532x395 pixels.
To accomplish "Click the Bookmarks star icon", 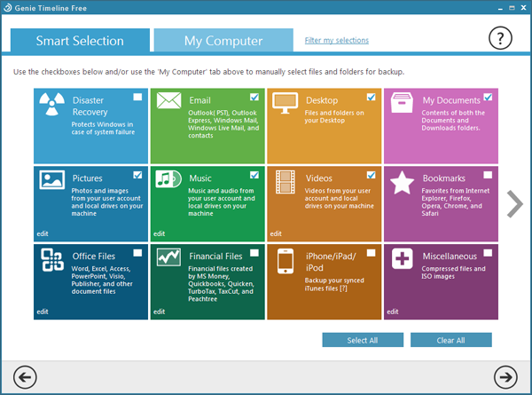I will click(x=402, y=183).
